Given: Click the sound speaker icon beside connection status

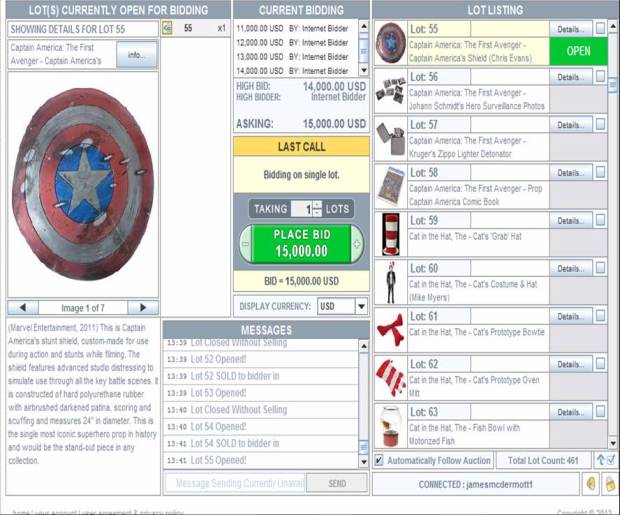Looking at the screenshot, I should coord(592,484).
